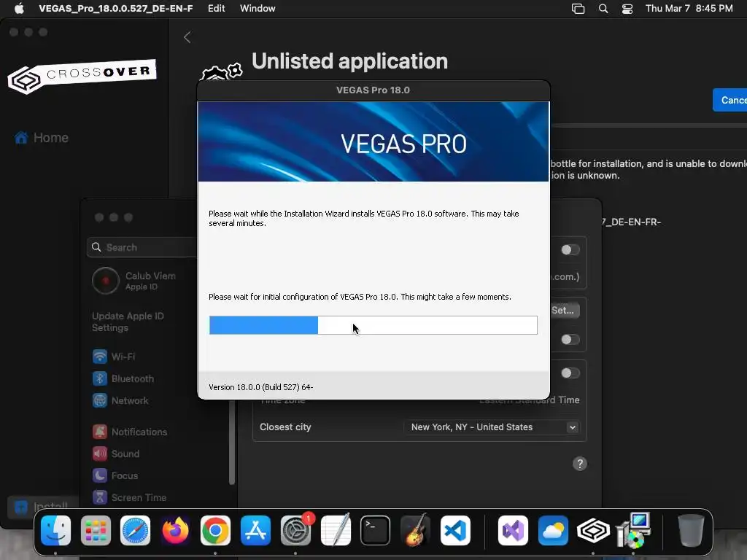Toggle the switch below the Set button
Screen dimensions: 747x560
pos(570,339)
